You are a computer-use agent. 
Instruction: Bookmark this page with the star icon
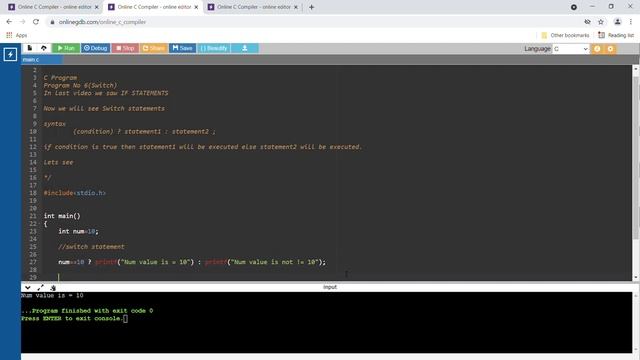coord(601,22)
